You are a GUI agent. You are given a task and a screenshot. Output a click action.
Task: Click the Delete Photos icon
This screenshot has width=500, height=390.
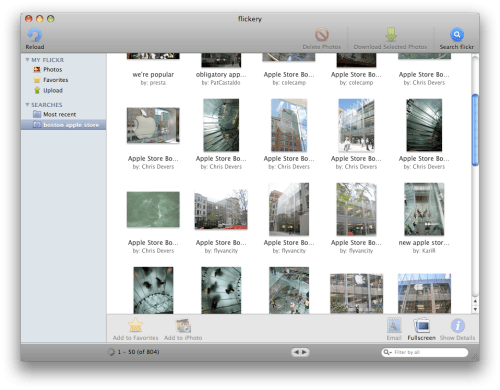coord(322,35)
